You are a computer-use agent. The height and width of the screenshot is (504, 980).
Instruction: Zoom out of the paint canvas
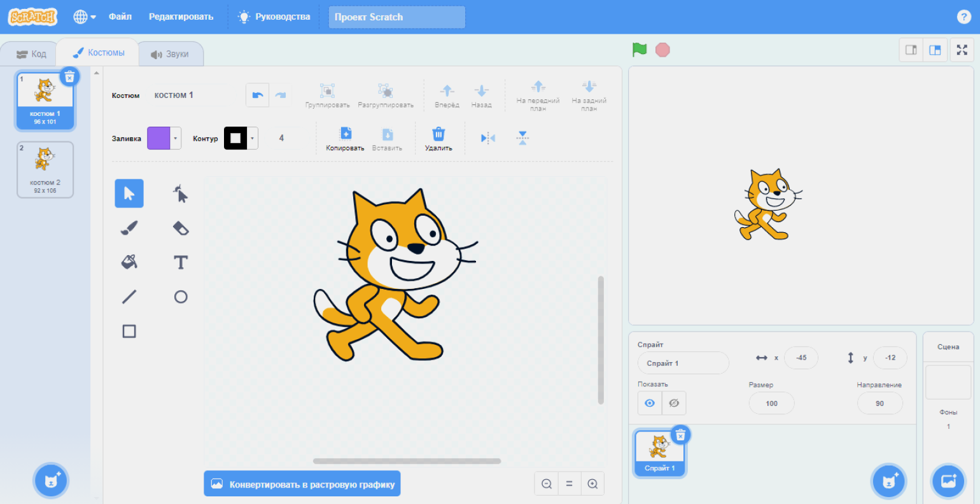click(x=547, y=484)
